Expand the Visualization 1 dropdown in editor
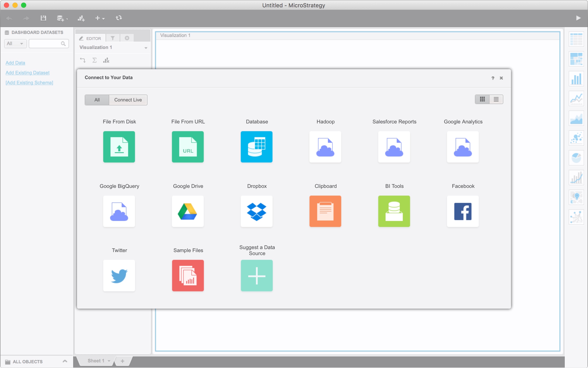588x368 pixels. click(x=146, y=48)
